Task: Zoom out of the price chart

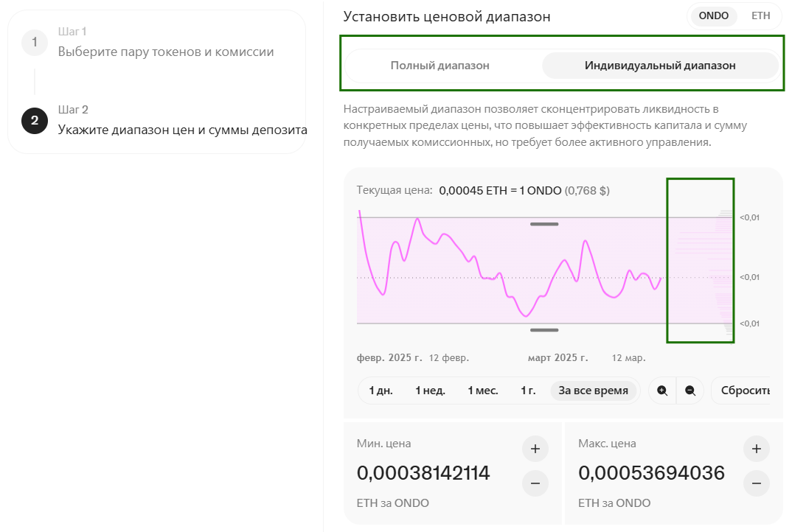Action: pos(690,391)
